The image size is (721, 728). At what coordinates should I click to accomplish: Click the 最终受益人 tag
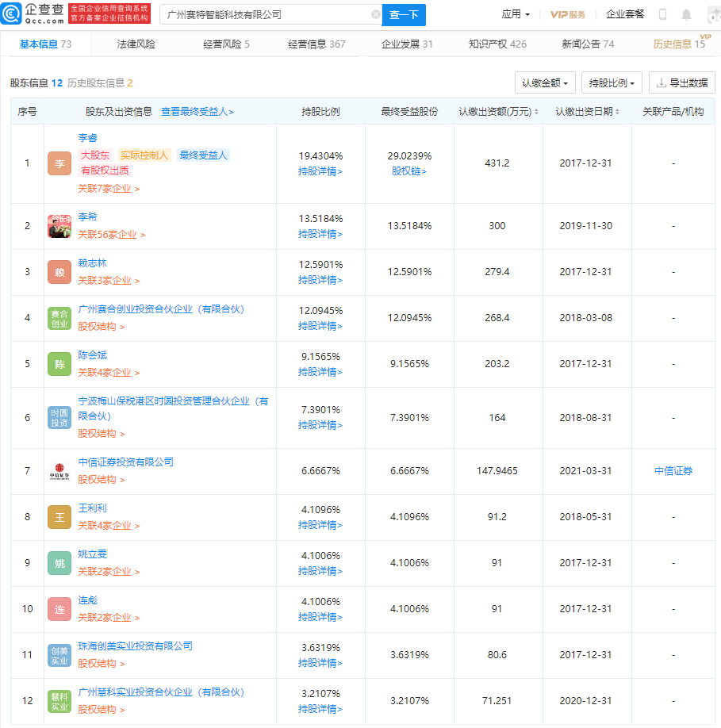tap(203, 155)
